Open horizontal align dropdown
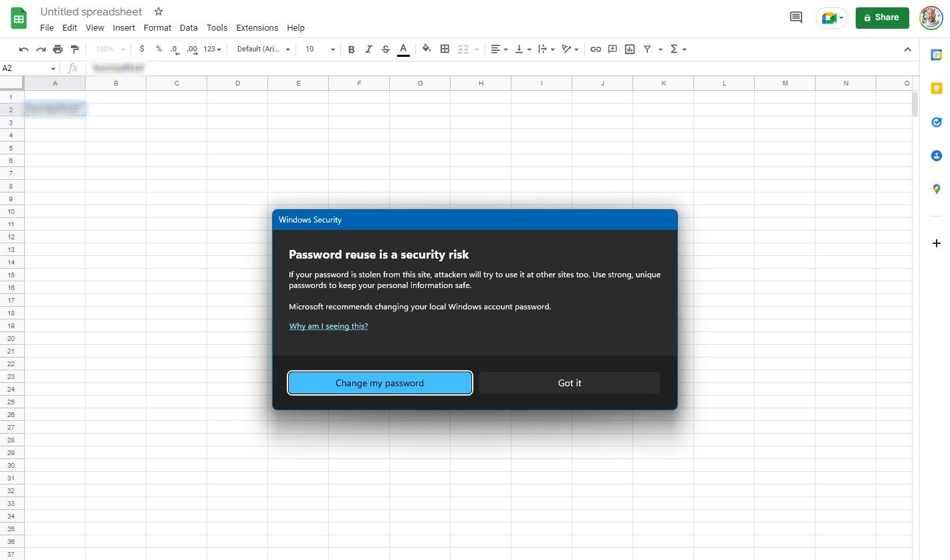 499,49
